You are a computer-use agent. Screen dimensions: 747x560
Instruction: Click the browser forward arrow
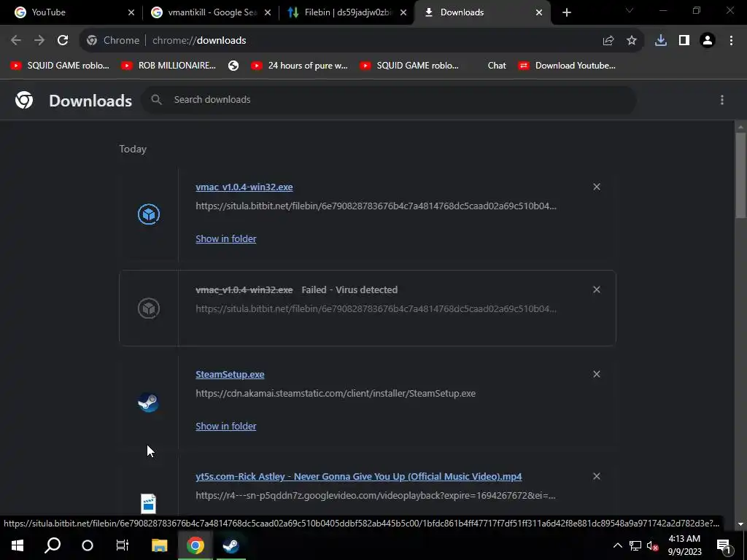tap(39, 41)
